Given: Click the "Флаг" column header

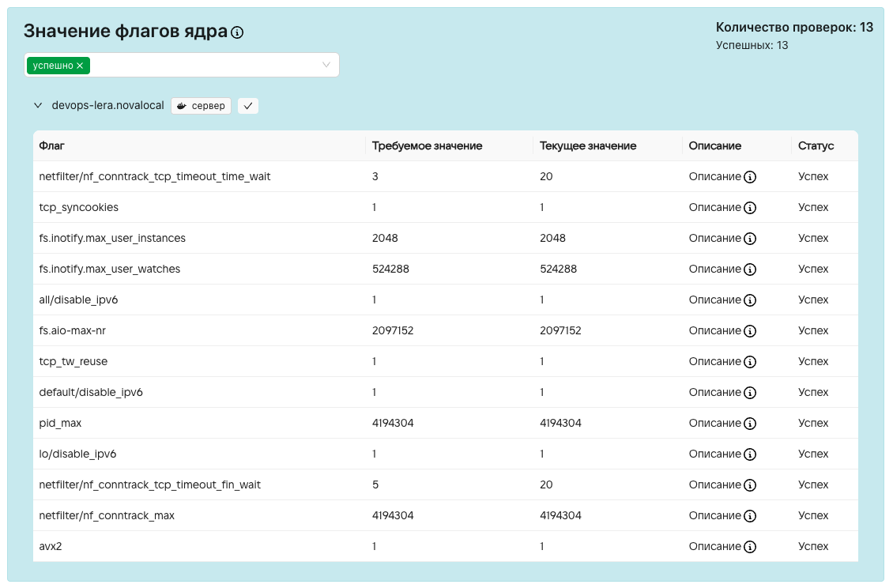Looking at the screenshot, I should click(x=51, y=146).
